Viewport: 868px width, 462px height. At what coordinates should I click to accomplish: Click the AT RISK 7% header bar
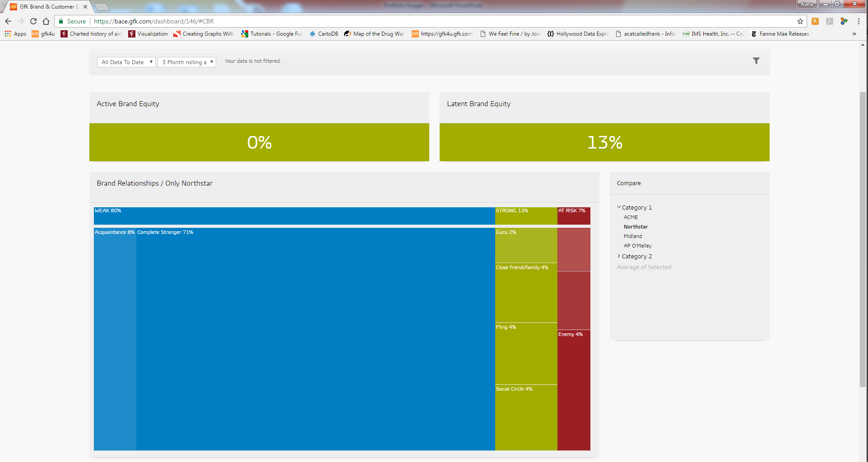[x=574, y=216]
